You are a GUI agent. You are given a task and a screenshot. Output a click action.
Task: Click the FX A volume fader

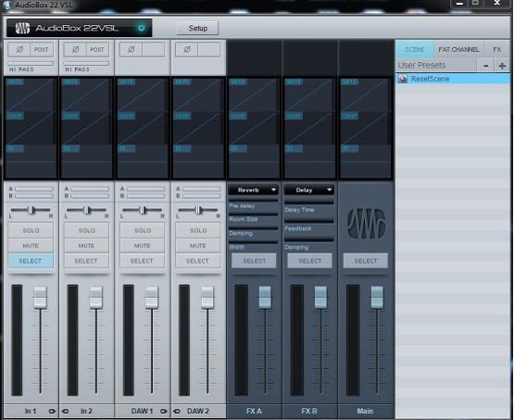pos(265,297)
